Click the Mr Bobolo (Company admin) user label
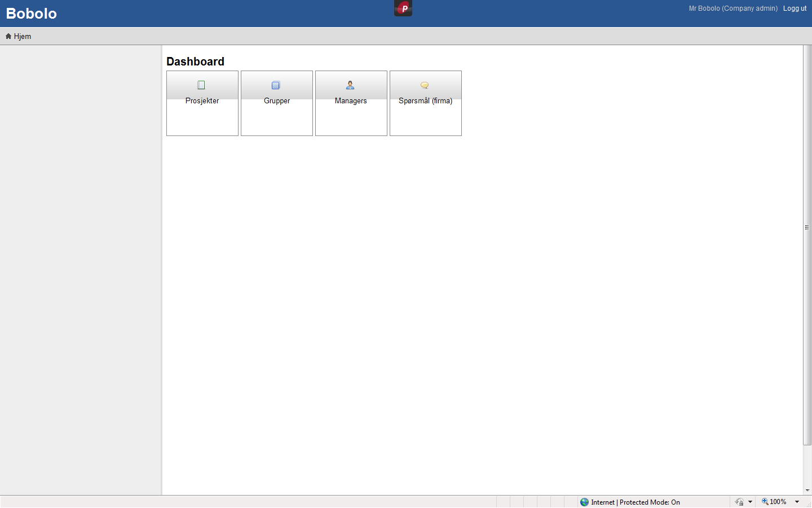This screenshot has width=812, height=508. point(733,8)
